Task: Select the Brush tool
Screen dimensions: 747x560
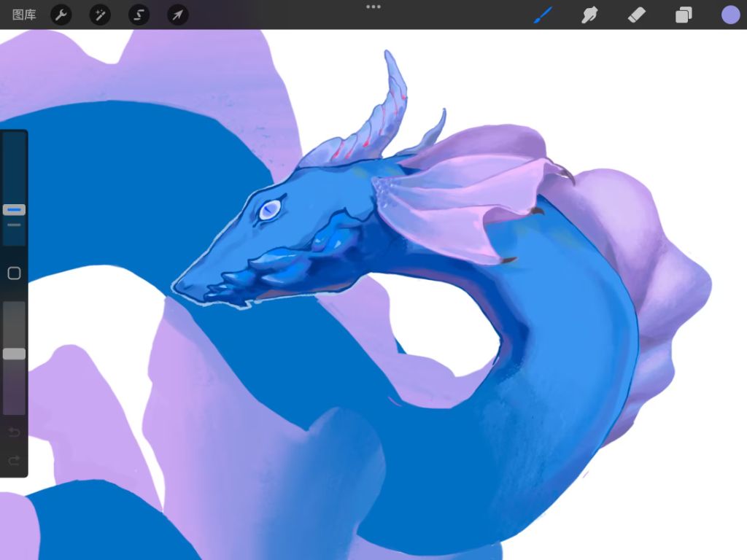Action: pyautogui.click(x=543, y=15)
